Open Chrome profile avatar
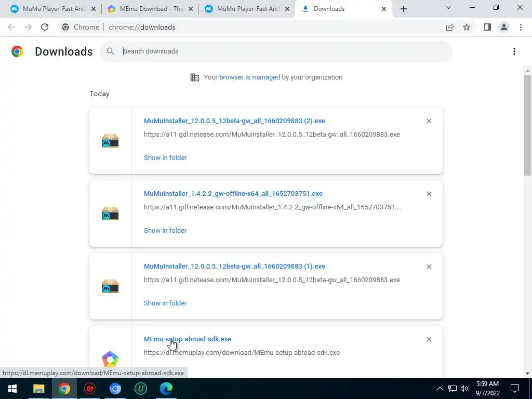The width and height of the screenshot is (532, 399). click(504, 27)
